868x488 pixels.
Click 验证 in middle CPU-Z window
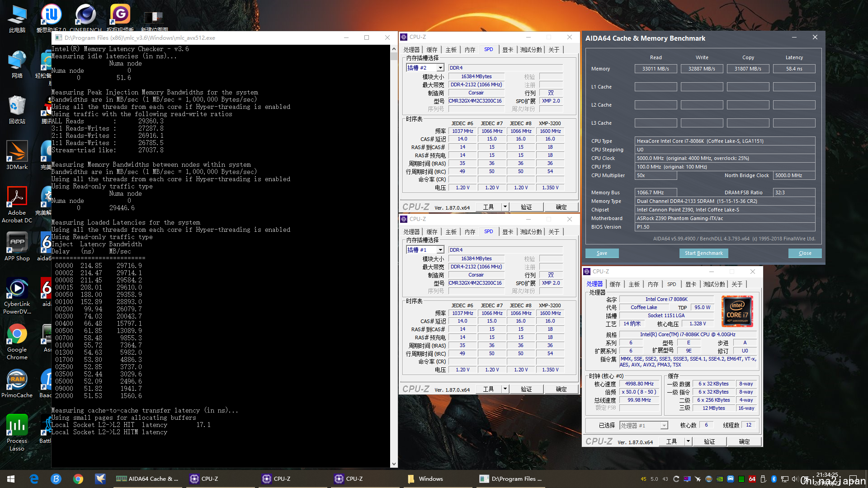526,389
